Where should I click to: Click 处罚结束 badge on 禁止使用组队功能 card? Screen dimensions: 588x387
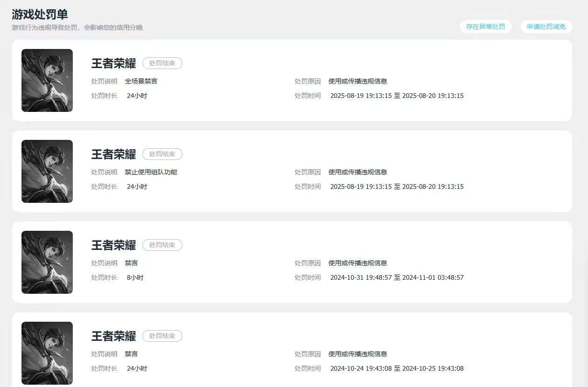162,154
